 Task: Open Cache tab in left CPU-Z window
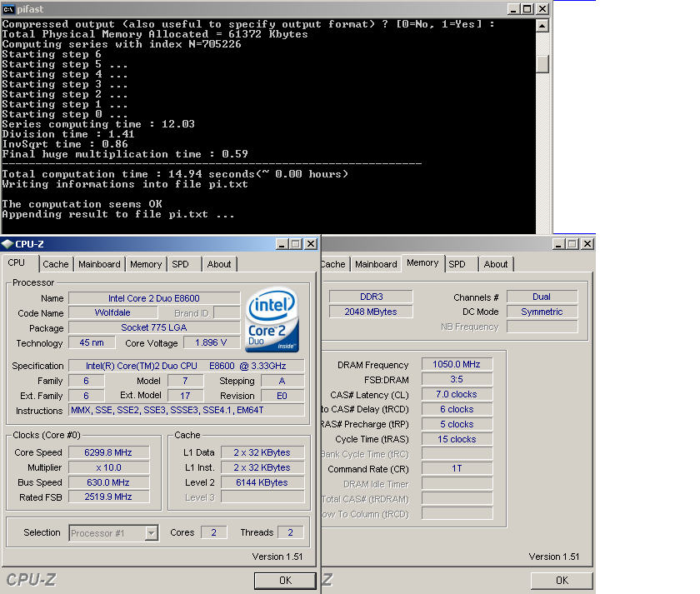point(56,264)
